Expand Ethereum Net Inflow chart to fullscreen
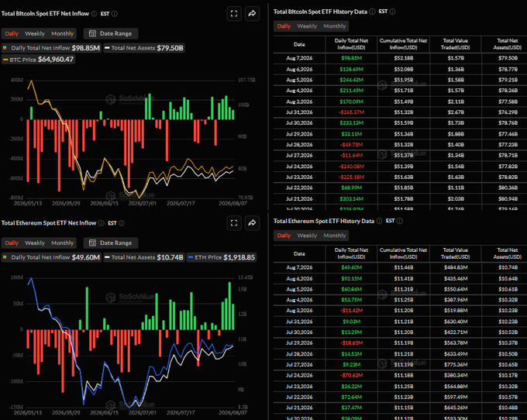Screen dimensions: 527x420 click(x=234, y=223)
